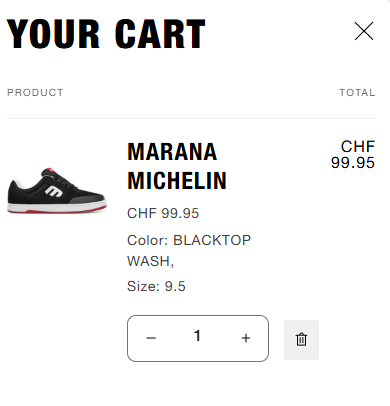Click the quantity field showing 1
Screen dimensions: 390x406
(198, 336)
